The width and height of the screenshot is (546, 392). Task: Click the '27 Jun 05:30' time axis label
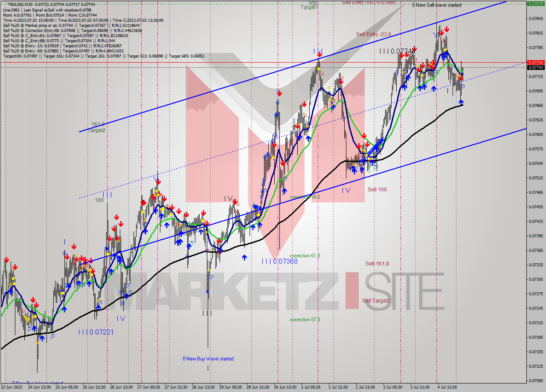coord(149,387)
